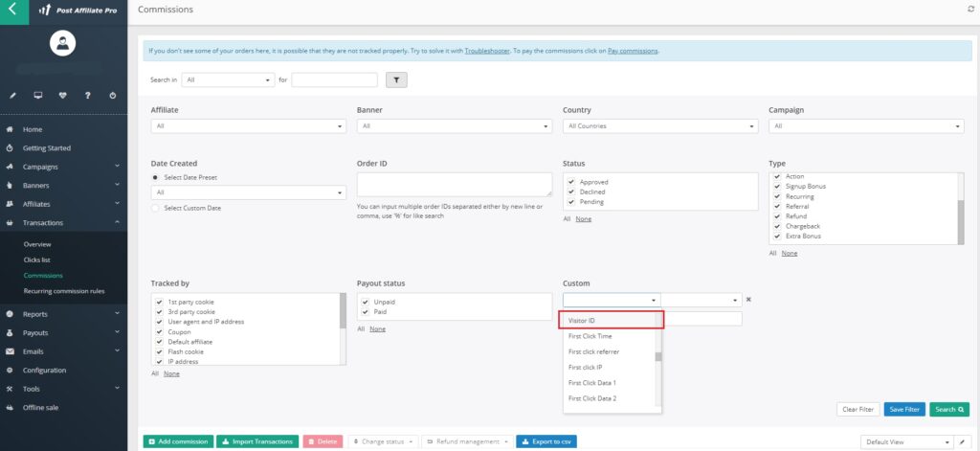Click the monitor icon in the sidebar
This screenshot has width=980, height=451.
click(37, 96)
